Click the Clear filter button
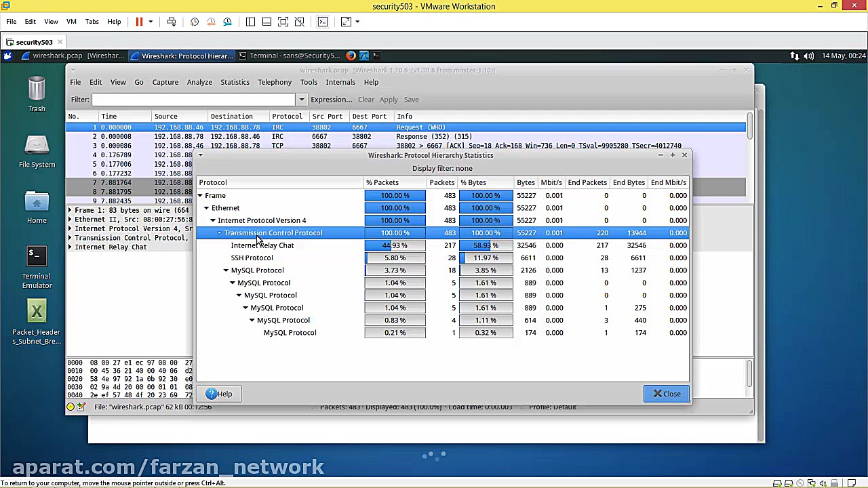This screenshot has width=868, height=488. coord(366,100)
